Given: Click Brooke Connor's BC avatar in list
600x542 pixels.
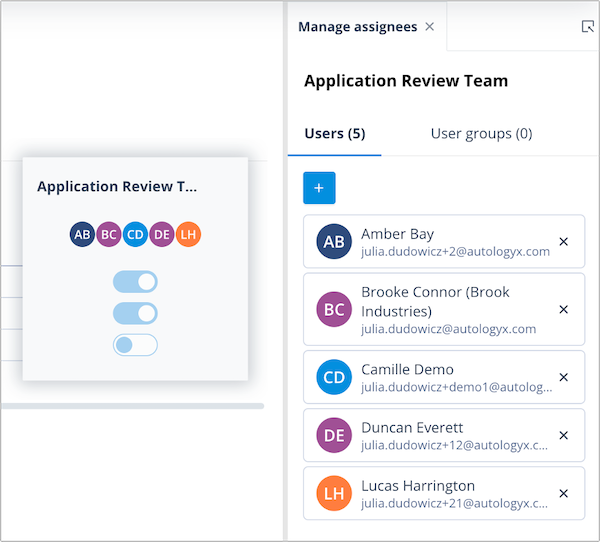Looking at the screenshot, I should (x=334, y=309).
